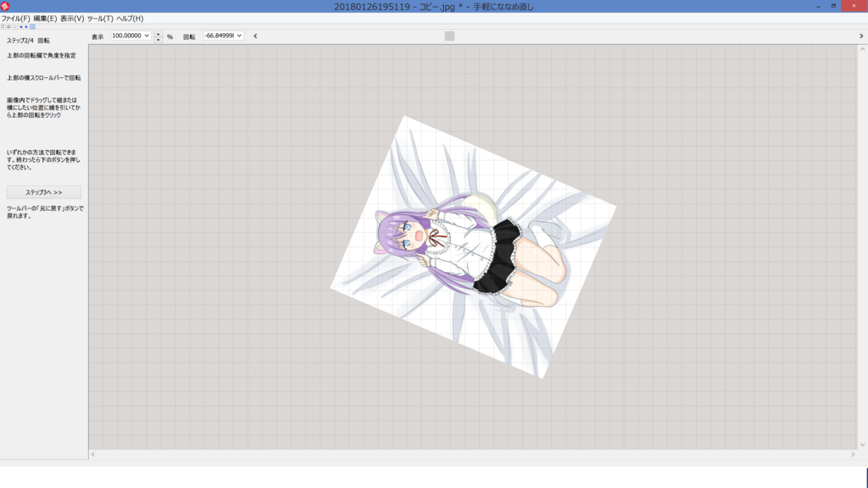The width and height of the screenshot is (868, 488).
Task: Click the new file toolbar icon
Action: (3, 26)
